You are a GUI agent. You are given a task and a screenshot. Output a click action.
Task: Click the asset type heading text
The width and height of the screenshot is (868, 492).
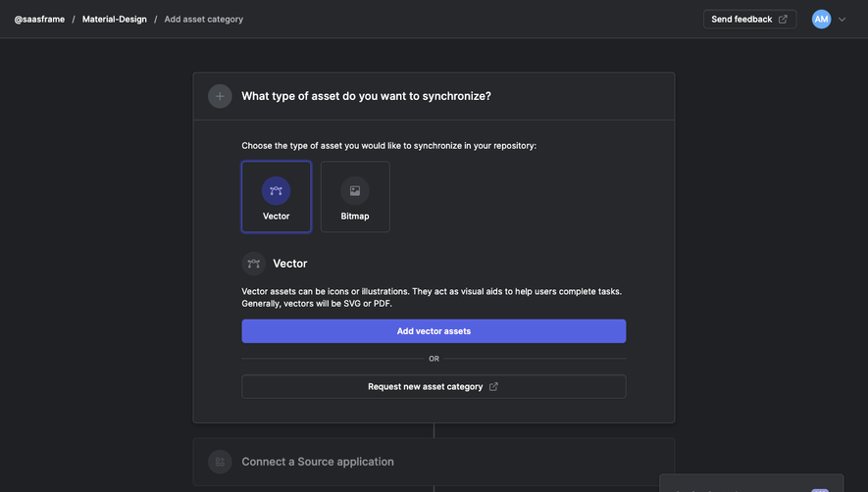point(366,96)
